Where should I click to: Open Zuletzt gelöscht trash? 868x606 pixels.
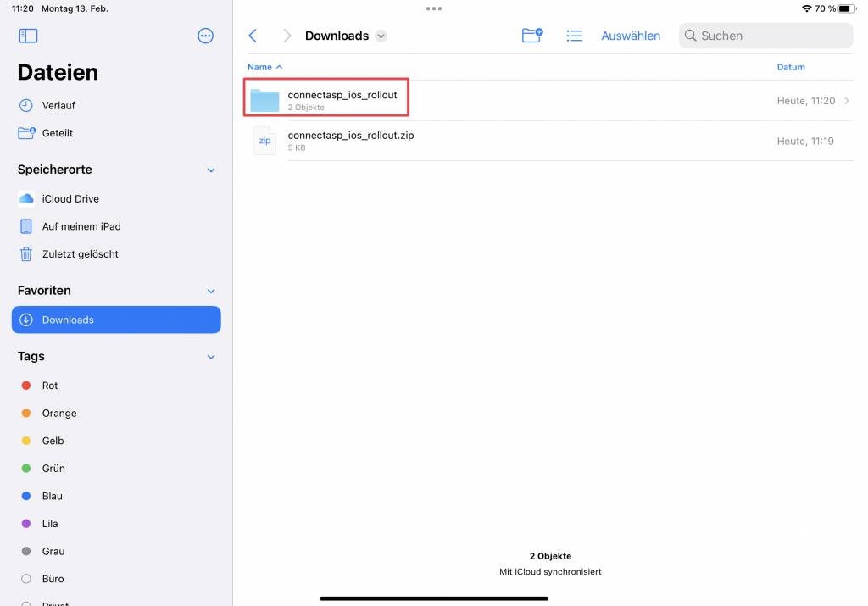[x=80, y=254]
